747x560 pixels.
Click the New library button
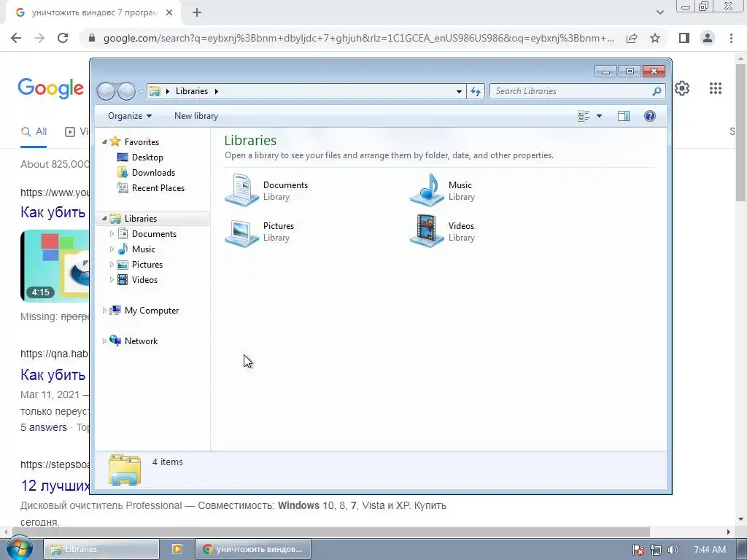coord(196,116)
